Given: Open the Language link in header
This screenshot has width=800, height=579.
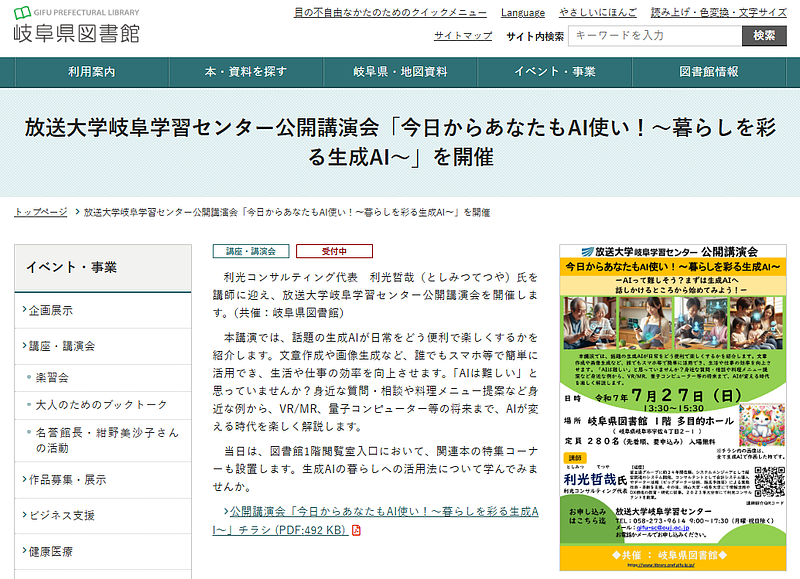Looking at the screenshot, I should (523, 13).
